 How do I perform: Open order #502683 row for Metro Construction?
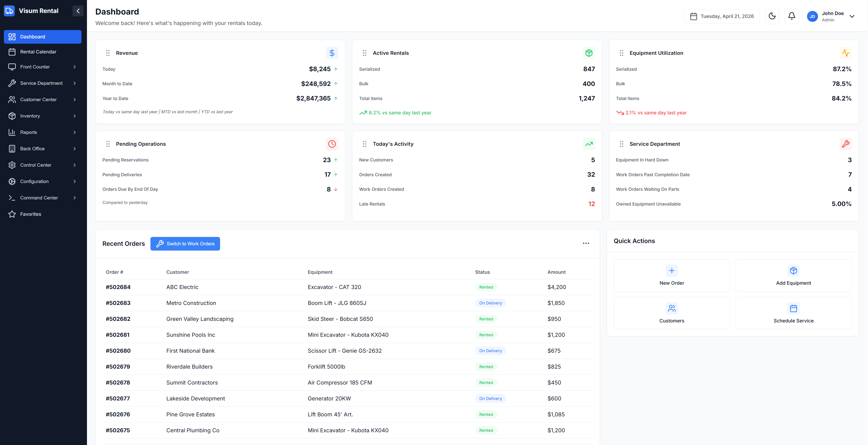coord(347,303)
